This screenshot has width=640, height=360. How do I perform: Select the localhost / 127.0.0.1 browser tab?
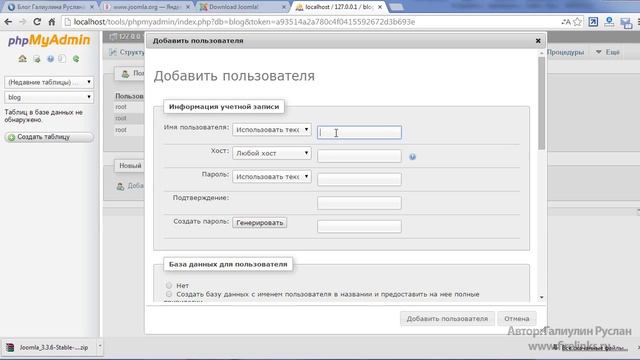tap(339, 7)
